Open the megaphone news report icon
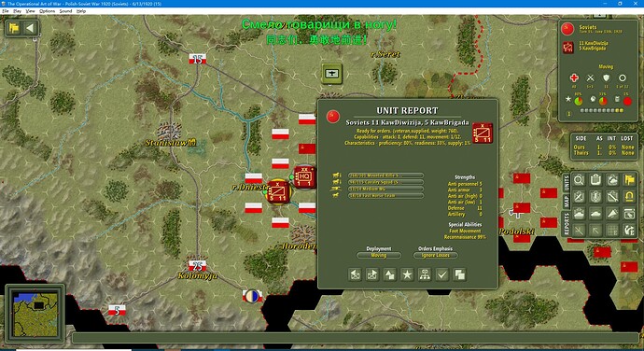The image size is (644, 351). [x=612, y=214]
